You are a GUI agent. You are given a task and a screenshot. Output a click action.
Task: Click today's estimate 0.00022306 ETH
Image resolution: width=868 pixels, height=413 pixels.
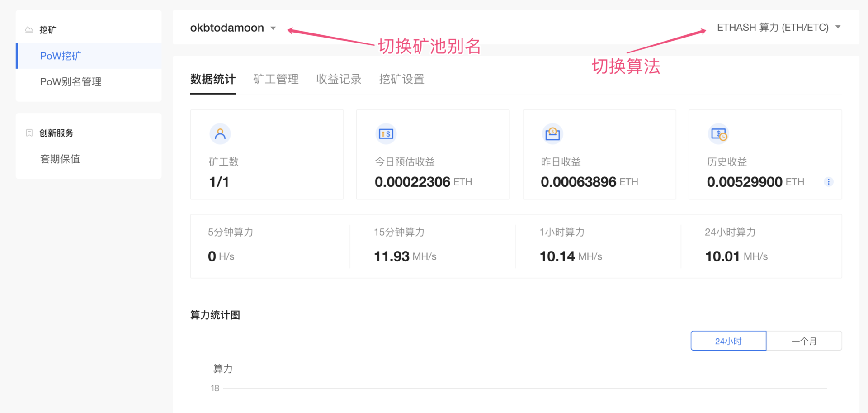(x=423, y=182)
